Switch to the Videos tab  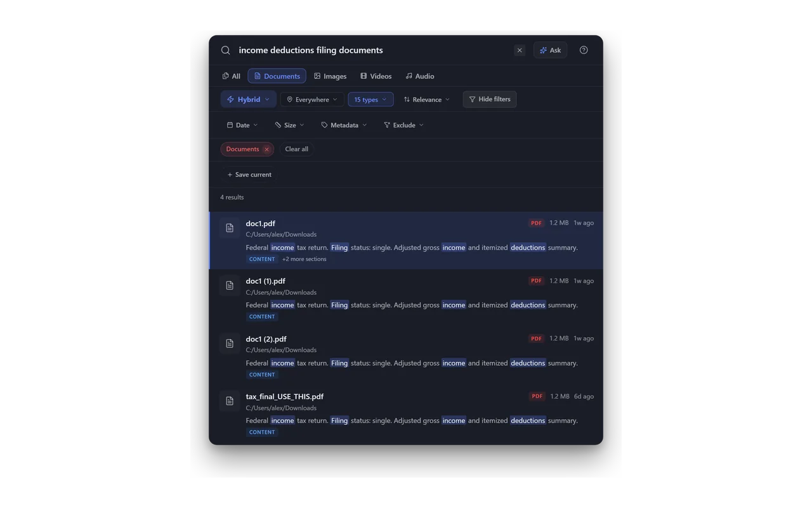click(376, 76)
